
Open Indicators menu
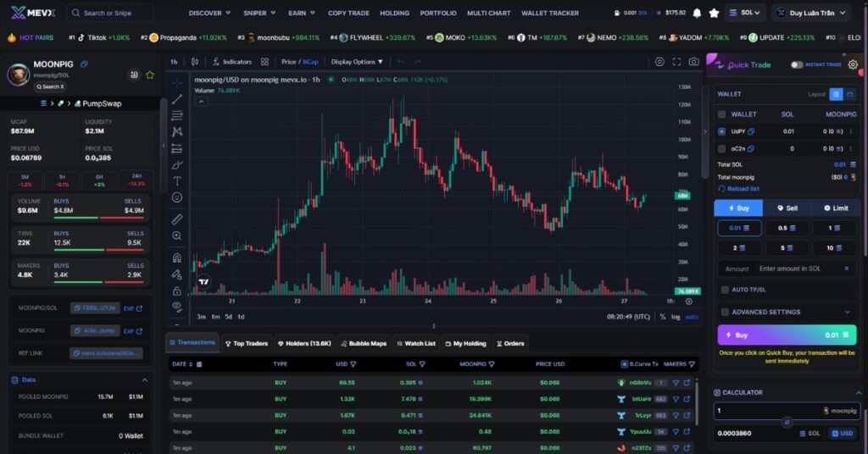(232, 62)
